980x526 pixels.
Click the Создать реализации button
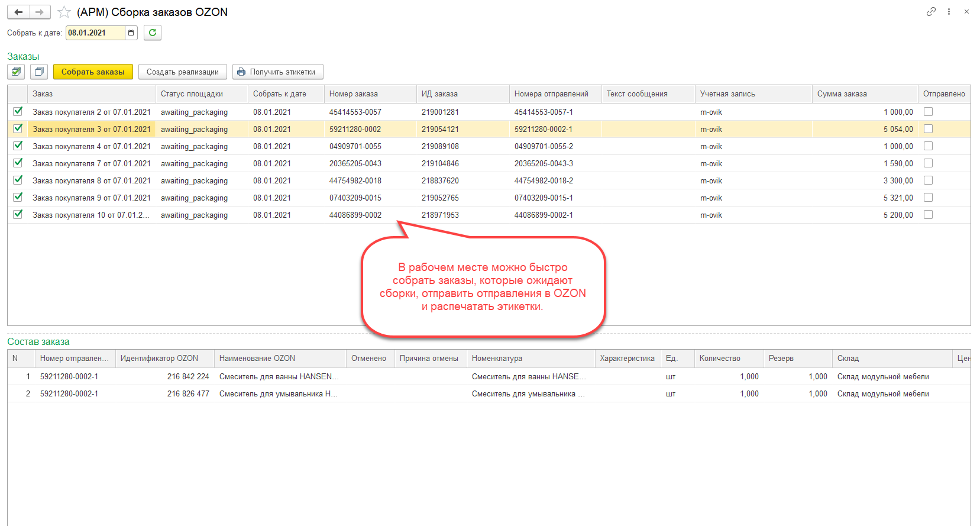point(182,72)
